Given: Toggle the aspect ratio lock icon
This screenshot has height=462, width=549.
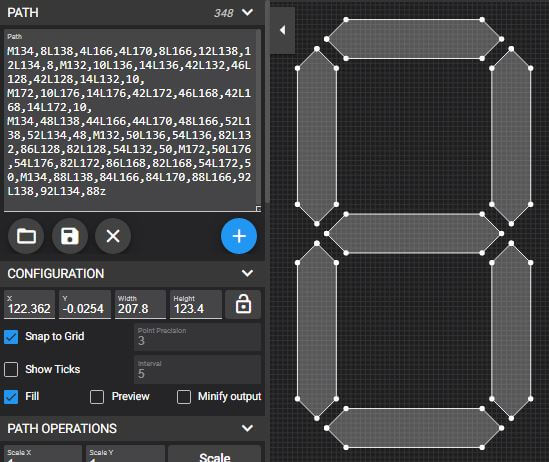Looking at the screenshot, I should click(x=243, y=304).
